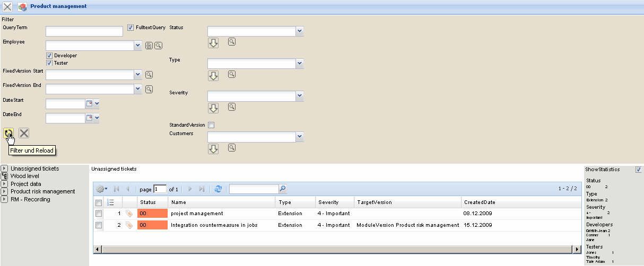
Task: Select Product risk management in sidebar
Action: point(42,191)
